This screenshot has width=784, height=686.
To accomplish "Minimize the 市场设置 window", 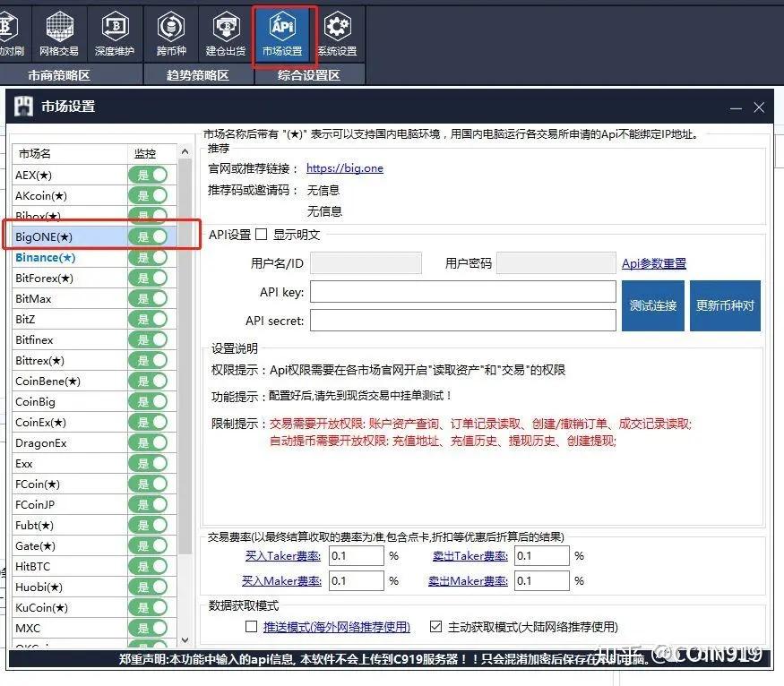I will pyautogui.click(x=736, y=107).
